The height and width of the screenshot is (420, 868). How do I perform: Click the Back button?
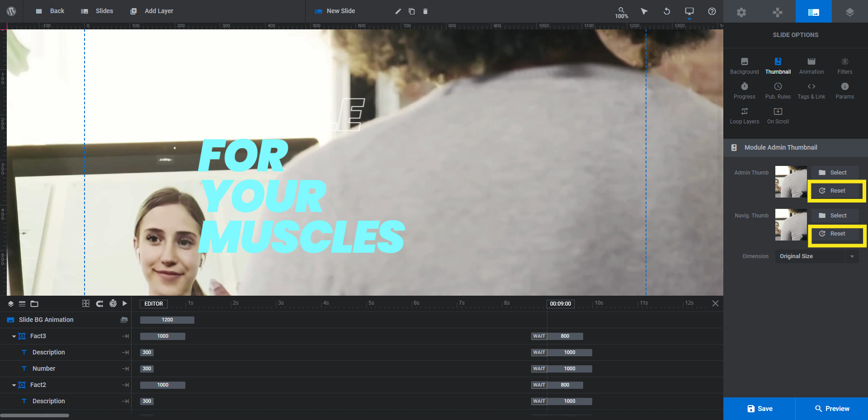click(x=50, y=11)
